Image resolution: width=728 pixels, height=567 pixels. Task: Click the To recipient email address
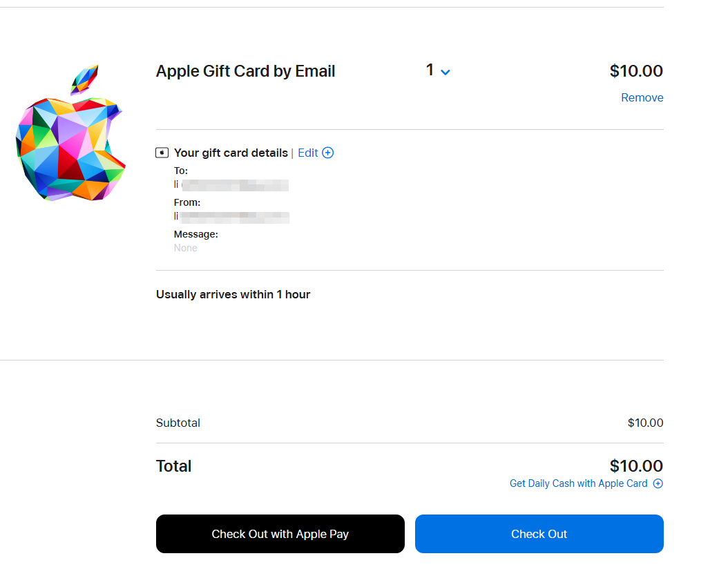point(231,184)
